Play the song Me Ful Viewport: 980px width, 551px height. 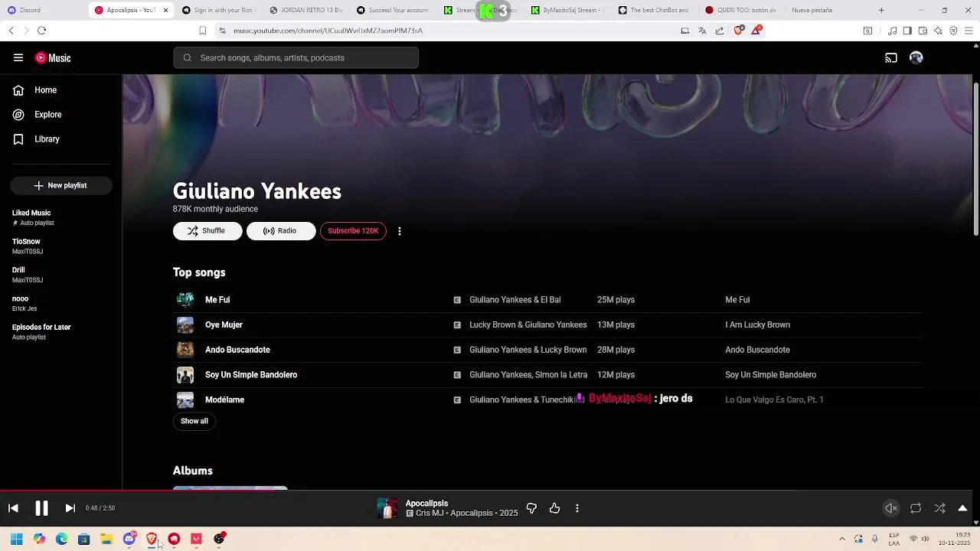click(x=217, y=300)
